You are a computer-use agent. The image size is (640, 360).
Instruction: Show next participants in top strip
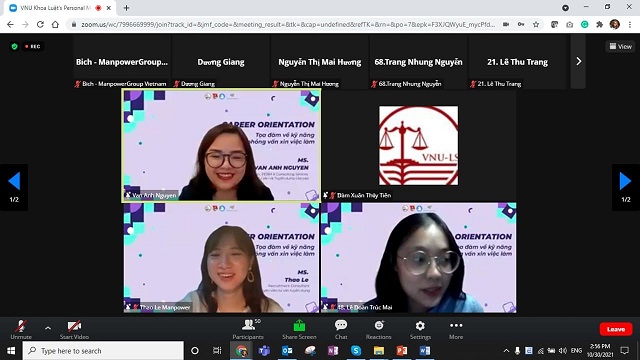point(578,61)
